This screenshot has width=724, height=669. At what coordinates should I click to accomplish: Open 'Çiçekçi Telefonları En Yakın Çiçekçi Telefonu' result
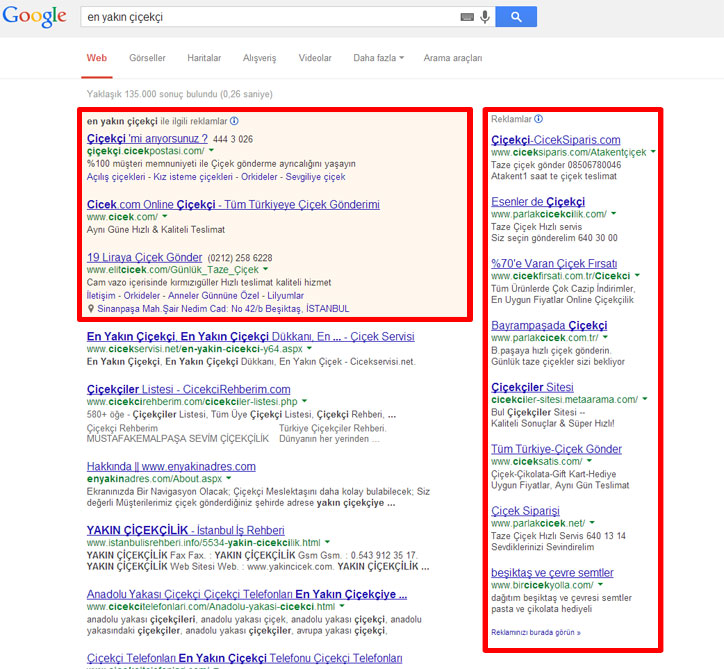pyautogui.click(x=244, y=658)
